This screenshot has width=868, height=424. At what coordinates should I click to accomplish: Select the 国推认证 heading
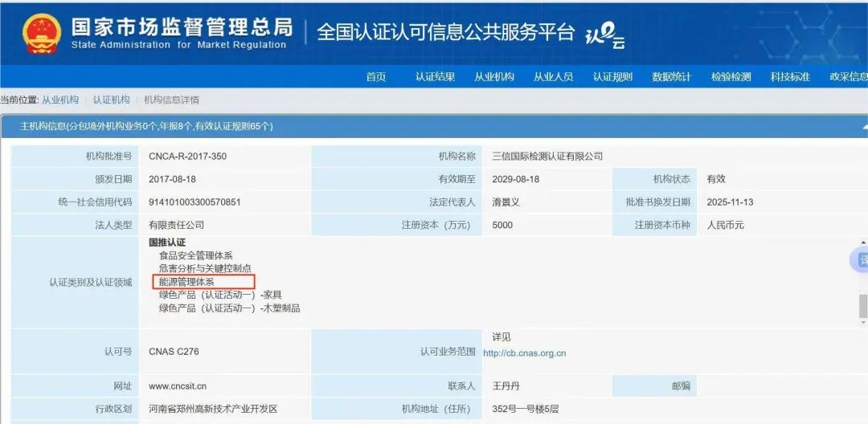click(167, 243)
